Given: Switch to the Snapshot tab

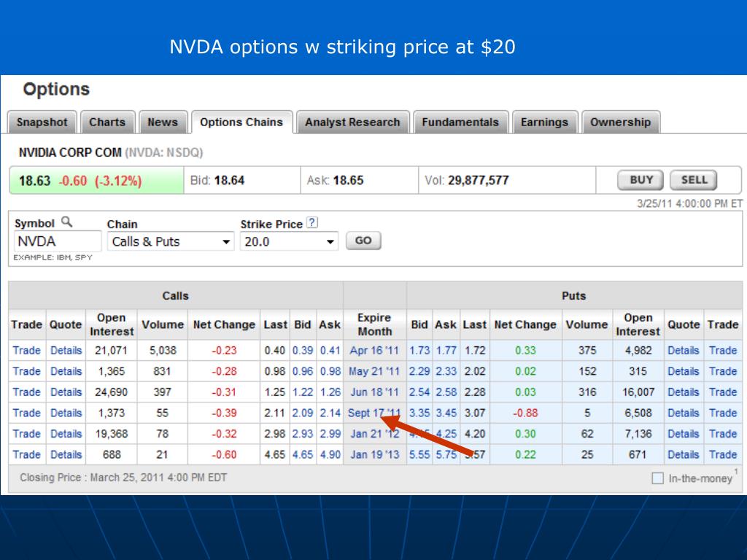Looking at the screenshot, I should point(42,122).
